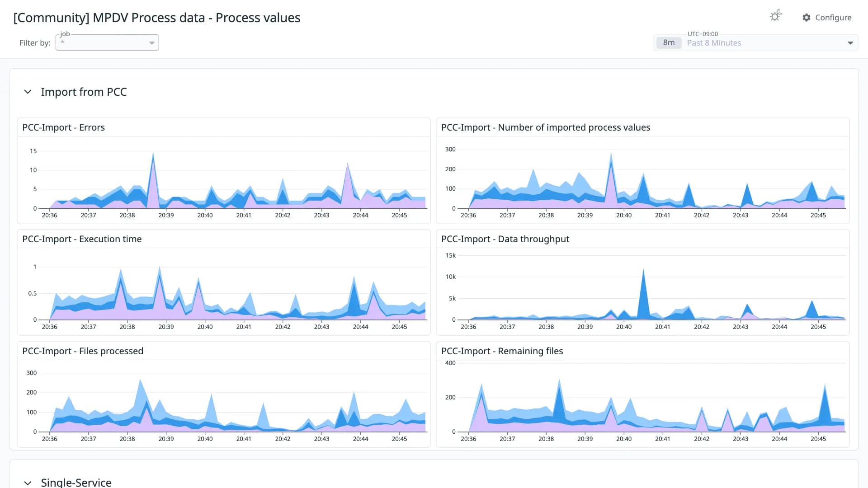Viewport: 868px width, 488px height.
Task: Click the 15k axis label on Data throughput
Action: [450, 255]
